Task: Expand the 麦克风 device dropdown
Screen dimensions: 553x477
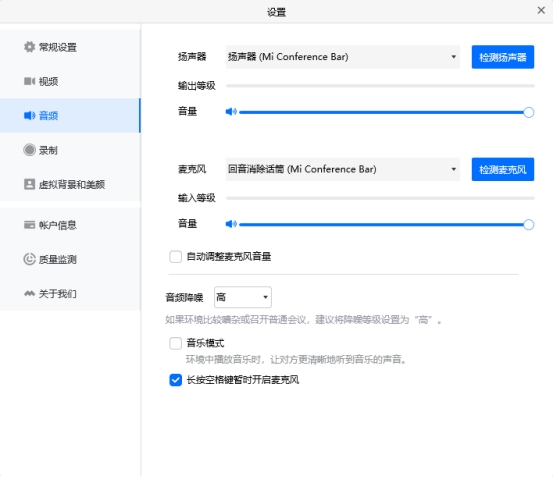Action: [x=342, y=169]
